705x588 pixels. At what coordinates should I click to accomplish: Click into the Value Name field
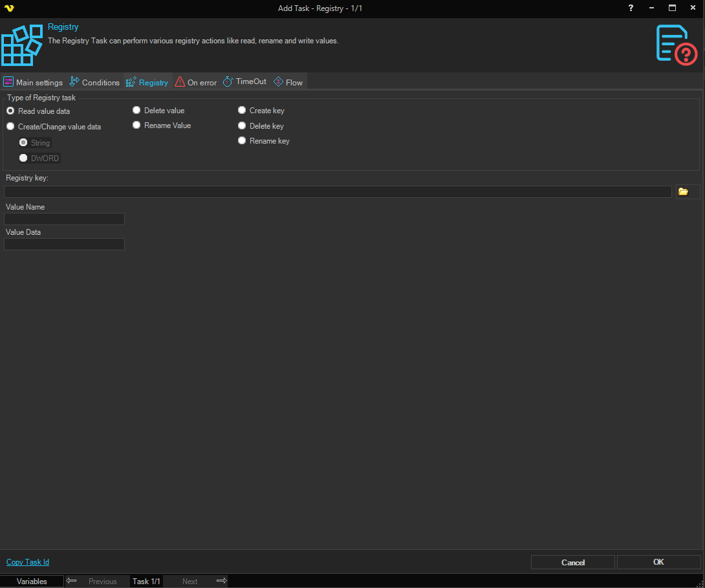64,219
